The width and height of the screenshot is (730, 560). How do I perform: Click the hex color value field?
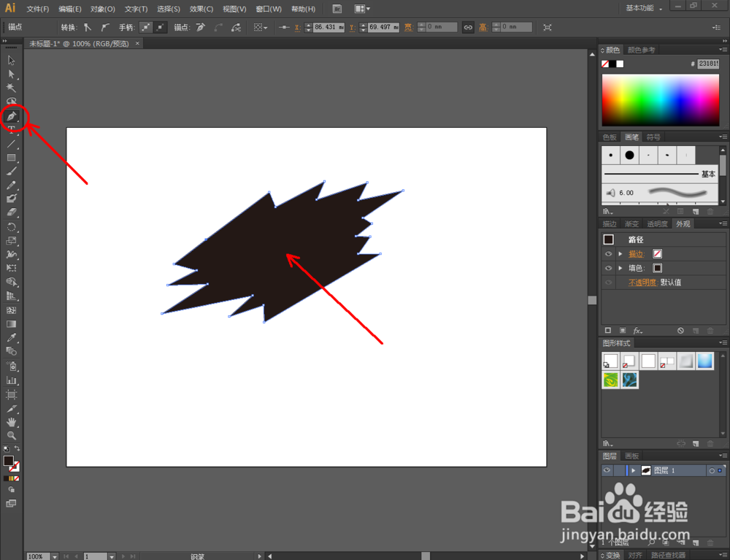(x=707, y=64)
